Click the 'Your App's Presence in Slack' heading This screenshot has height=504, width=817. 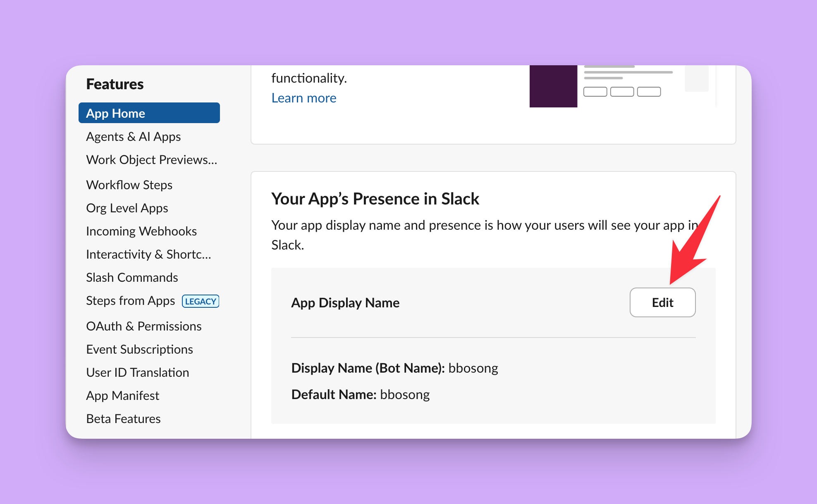tap(375, 199)
